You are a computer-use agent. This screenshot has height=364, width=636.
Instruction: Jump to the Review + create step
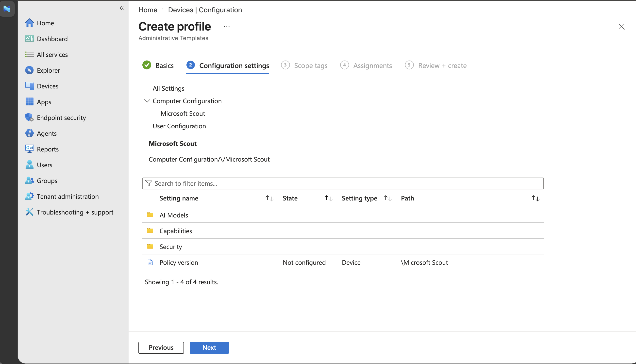[436, 66]
